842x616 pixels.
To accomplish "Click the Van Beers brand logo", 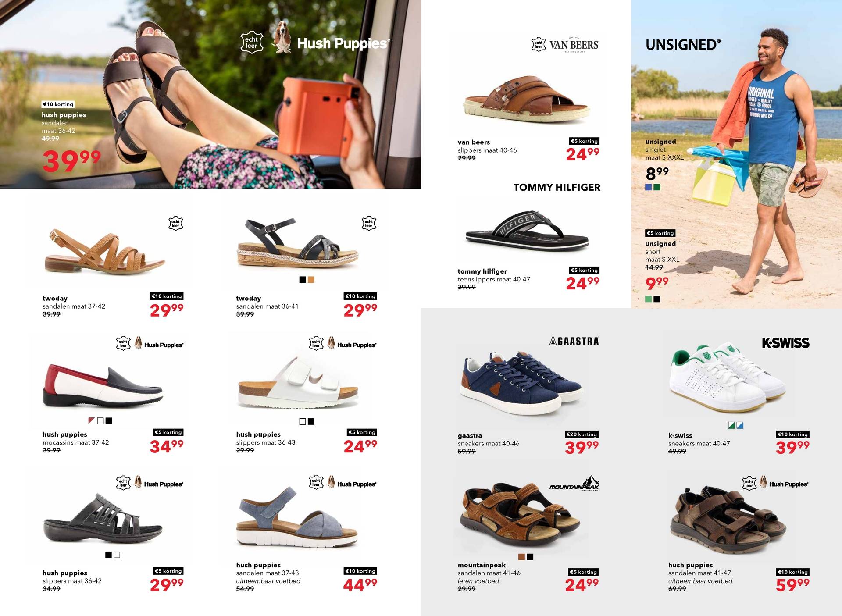I will coord(565,45).
